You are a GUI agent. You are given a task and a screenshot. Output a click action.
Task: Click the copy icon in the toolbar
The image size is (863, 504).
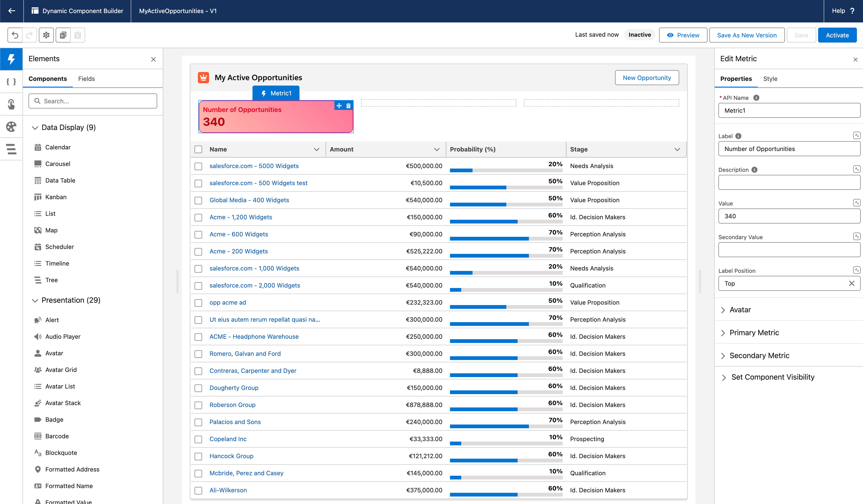[x=63, y=35]
